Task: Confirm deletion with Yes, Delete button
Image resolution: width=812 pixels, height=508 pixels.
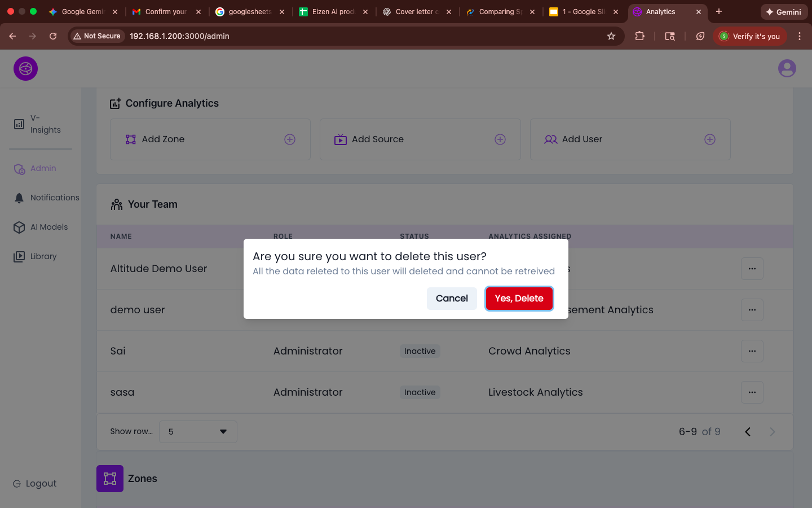Action: click(x=519, y=299)
